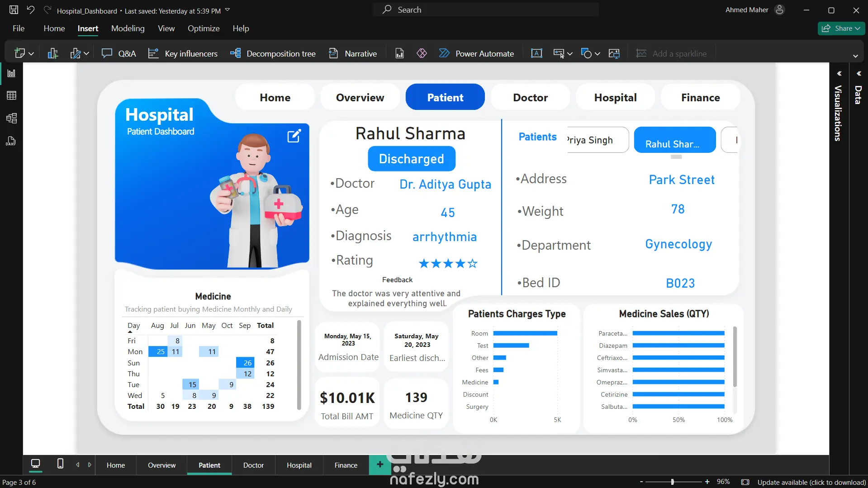Open the Overview page tab

[x=161, y=465]
